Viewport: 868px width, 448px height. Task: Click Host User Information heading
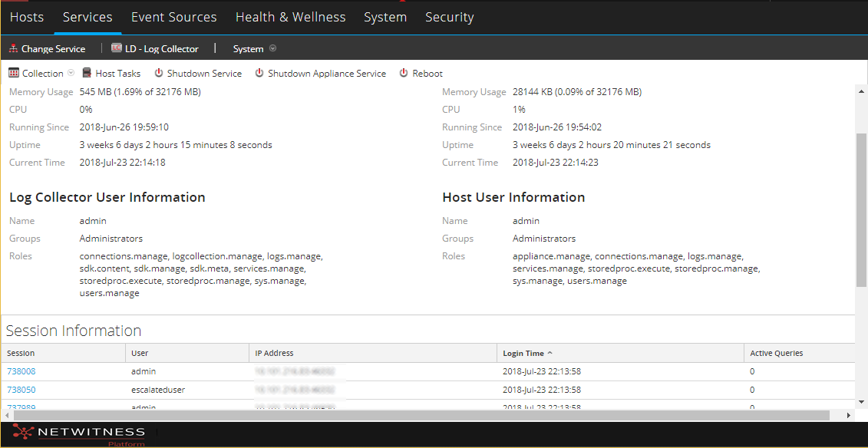tap(513, 197)
